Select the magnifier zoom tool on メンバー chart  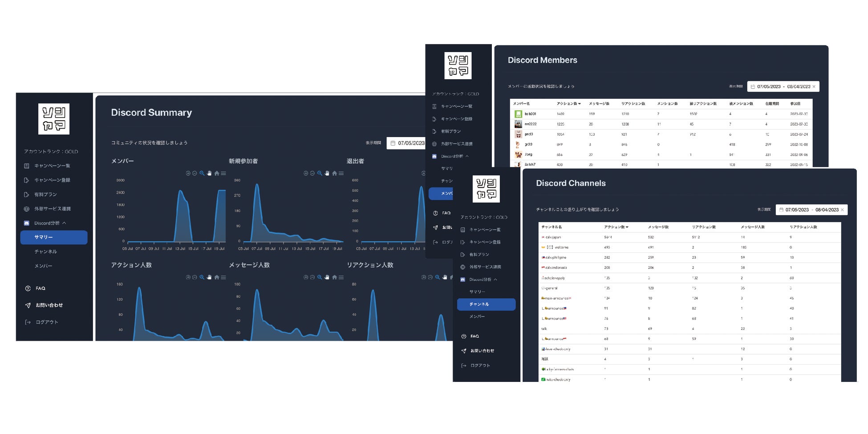tap(202, 173)
